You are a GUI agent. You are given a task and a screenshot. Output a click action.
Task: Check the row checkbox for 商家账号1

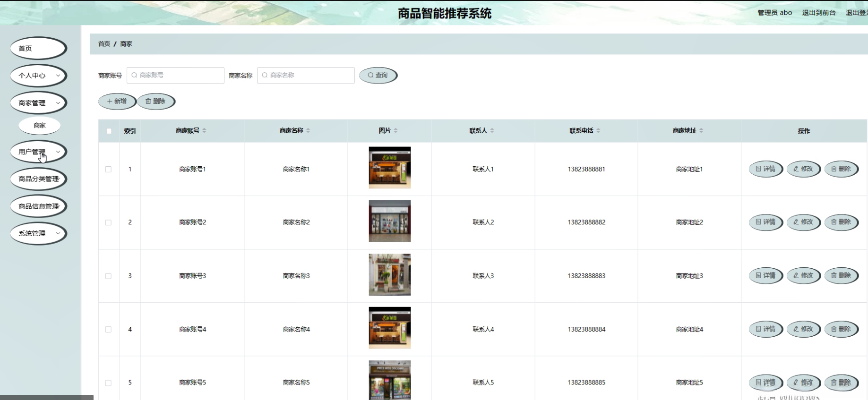[109, 169]
